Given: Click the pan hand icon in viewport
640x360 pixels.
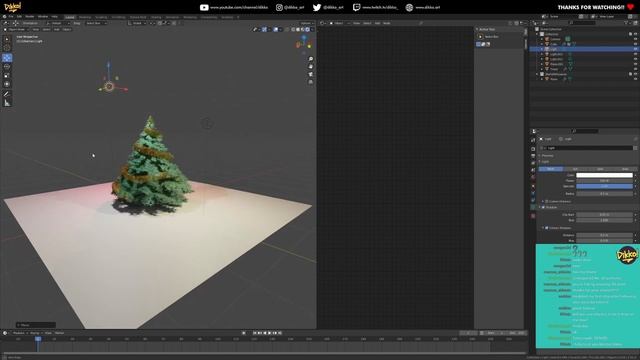Looking at the screenshot, I should pos(311,67).
